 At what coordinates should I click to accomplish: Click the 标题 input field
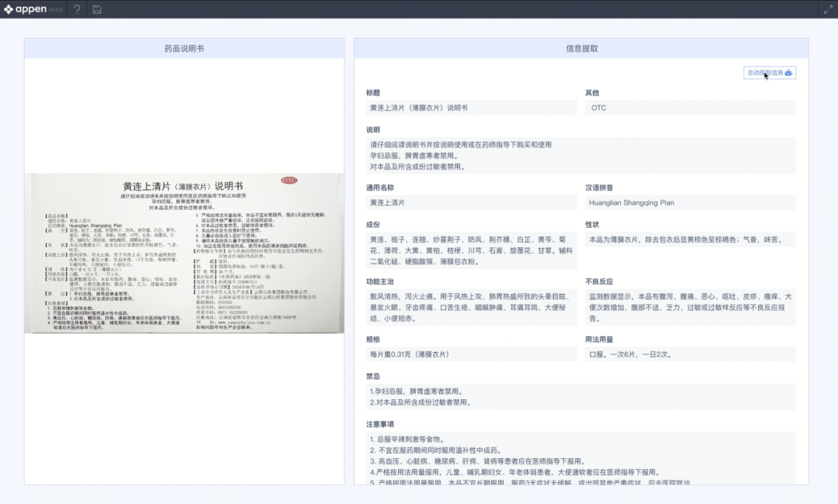pos(471,108)
